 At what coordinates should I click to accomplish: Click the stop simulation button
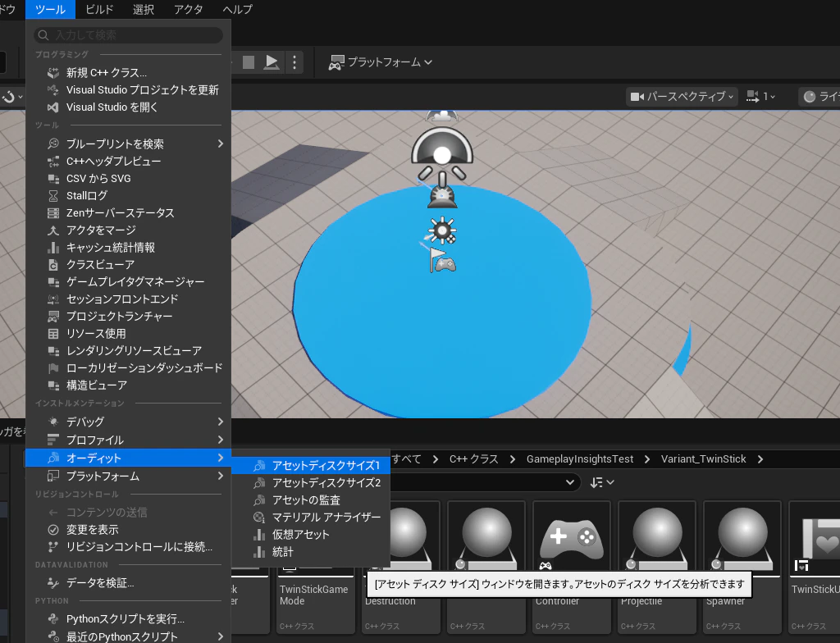coord(249,62)
